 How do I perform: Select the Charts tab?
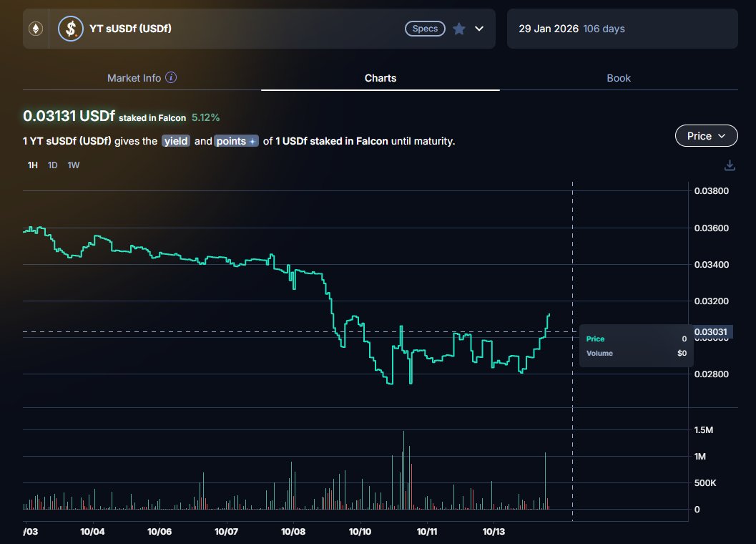[x=381, y=78]
